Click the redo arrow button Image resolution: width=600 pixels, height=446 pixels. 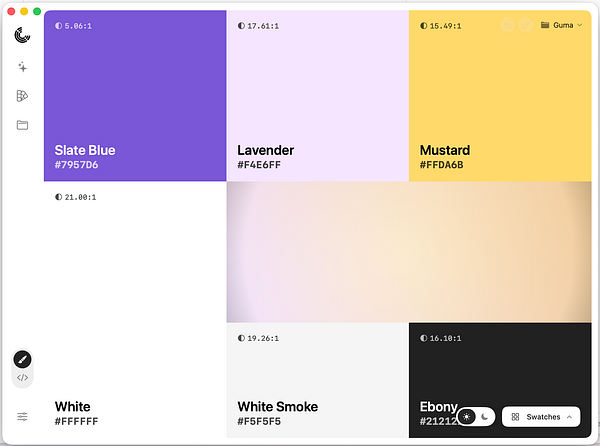(x=526, y=25)
